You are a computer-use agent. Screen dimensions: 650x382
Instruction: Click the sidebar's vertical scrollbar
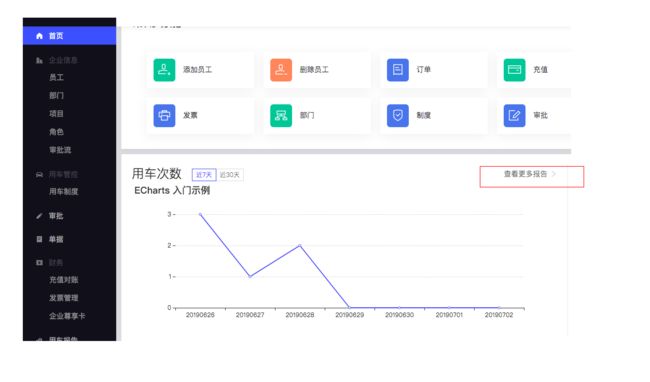(x=119, y=184)
